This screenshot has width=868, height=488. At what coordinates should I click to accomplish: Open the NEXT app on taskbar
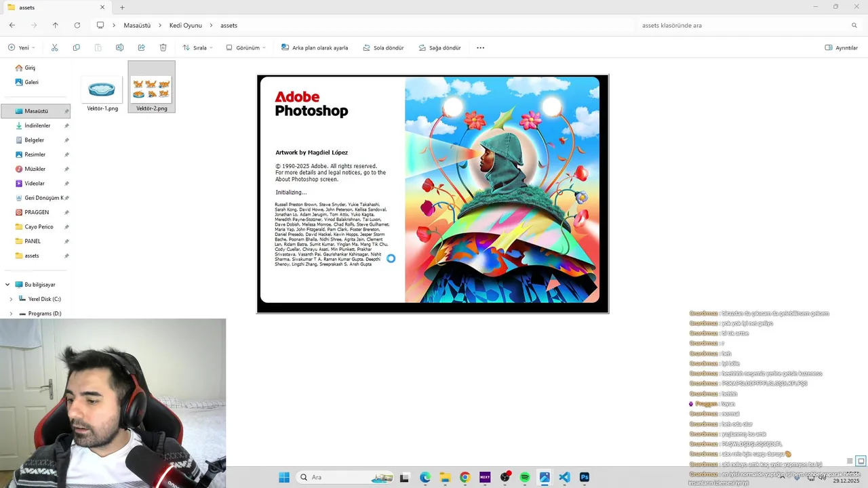(485, 477)
